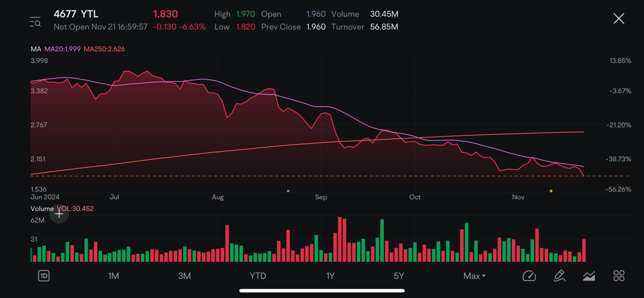Tap the Turnover 56.85M value
The width and height of the screenshot is (644, 298).
(384, 27)
